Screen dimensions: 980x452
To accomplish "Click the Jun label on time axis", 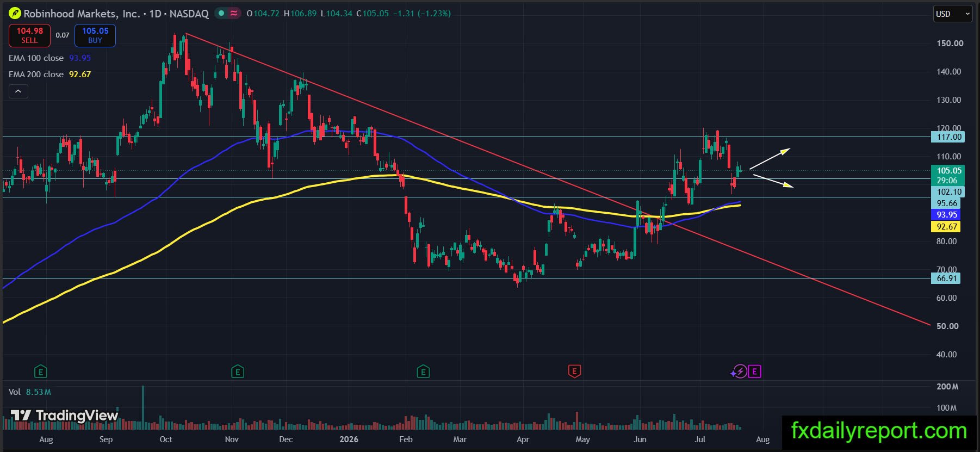I will (x=640, y=439).
